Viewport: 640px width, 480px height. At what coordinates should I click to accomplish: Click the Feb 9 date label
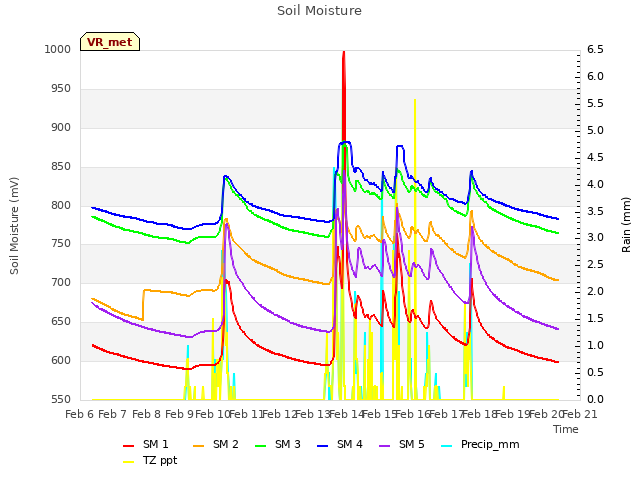click(179, 415)
